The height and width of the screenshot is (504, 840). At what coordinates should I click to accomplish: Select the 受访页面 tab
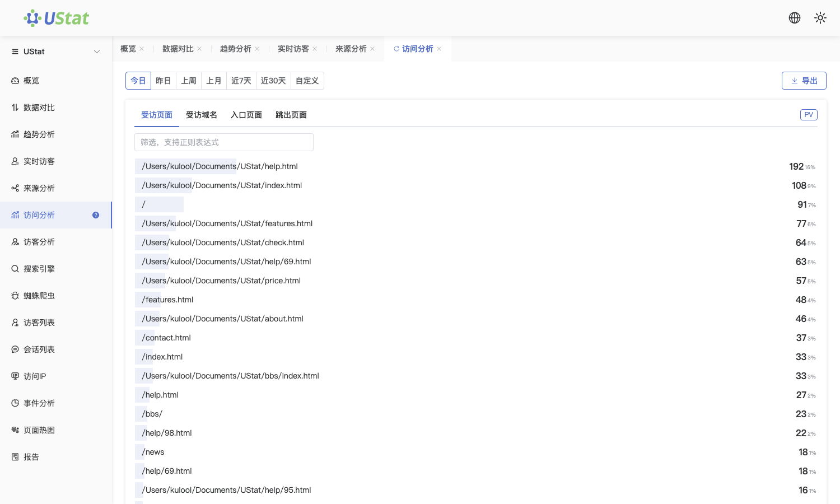click(157, 115)
